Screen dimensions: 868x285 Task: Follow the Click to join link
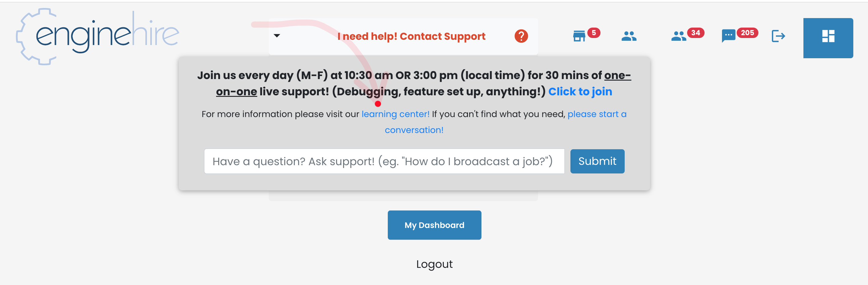coord(580,91)
